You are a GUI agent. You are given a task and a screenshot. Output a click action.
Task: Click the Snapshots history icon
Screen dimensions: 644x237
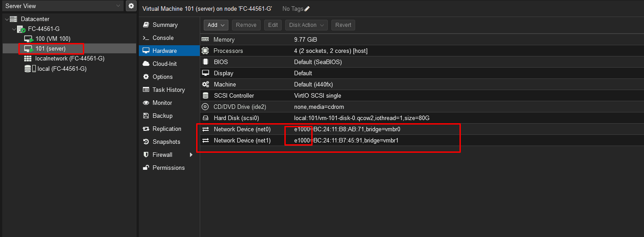click(x=146, y=142)
